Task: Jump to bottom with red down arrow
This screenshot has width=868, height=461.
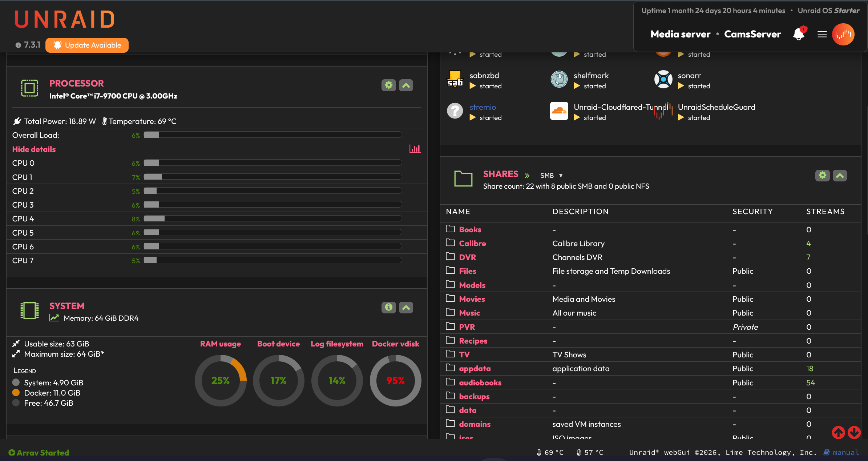Action: (855, 432)
